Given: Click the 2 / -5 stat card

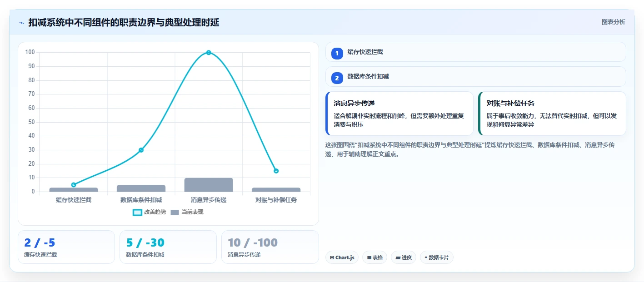Looking at the screenshot, I should coord(66,247).
